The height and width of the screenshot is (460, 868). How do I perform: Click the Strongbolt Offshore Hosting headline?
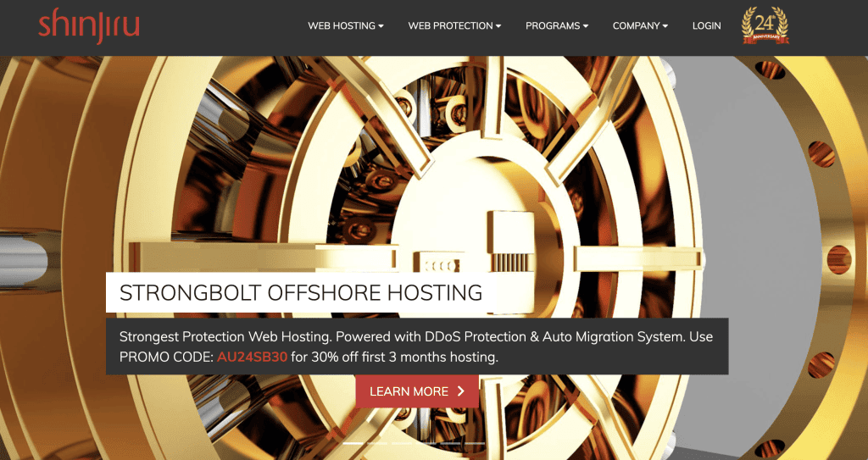pos(301,292)
